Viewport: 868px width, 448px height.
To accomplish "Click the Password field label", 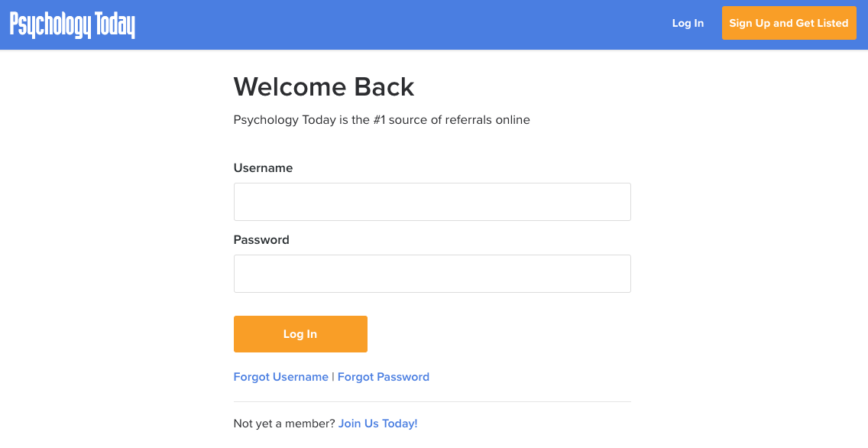I will pos(261,240).
